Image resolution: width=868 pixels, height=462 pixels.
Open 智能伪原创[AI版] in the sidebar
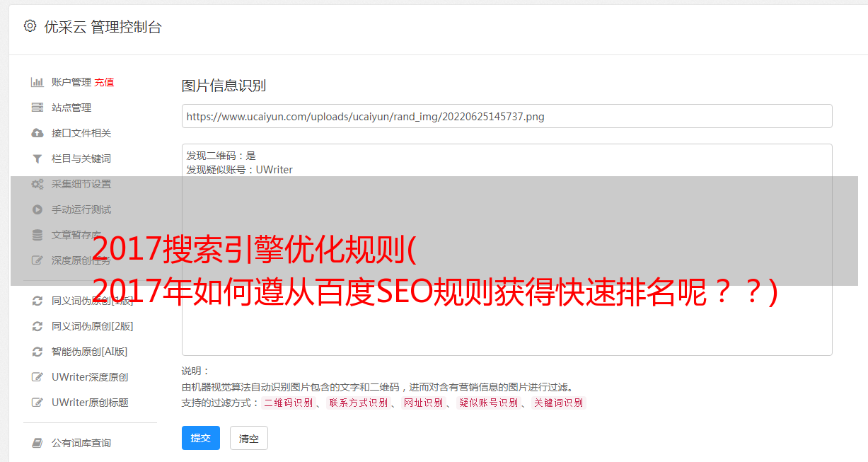pos(90,352)
